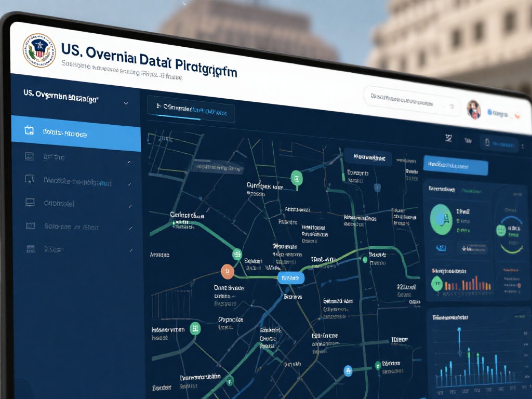Click the orange icon at the header's far right
Image resolution: width=532 pixels, height=399 pixels.
[517, 116]
